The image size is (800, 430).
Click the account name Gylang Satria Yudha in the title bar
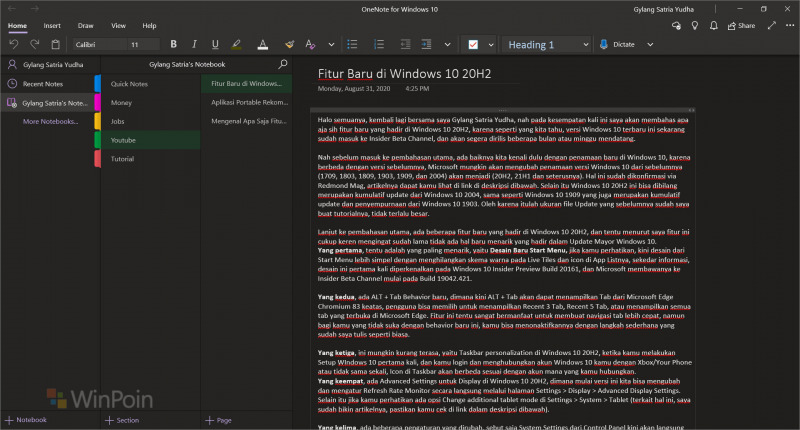click(x=663, y=9)
